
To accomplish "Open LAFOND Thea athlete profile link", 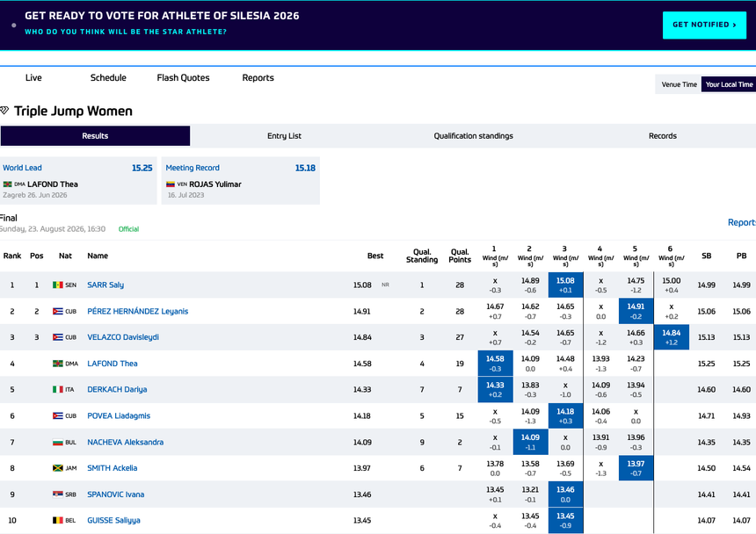I will [x=113, y=364].
